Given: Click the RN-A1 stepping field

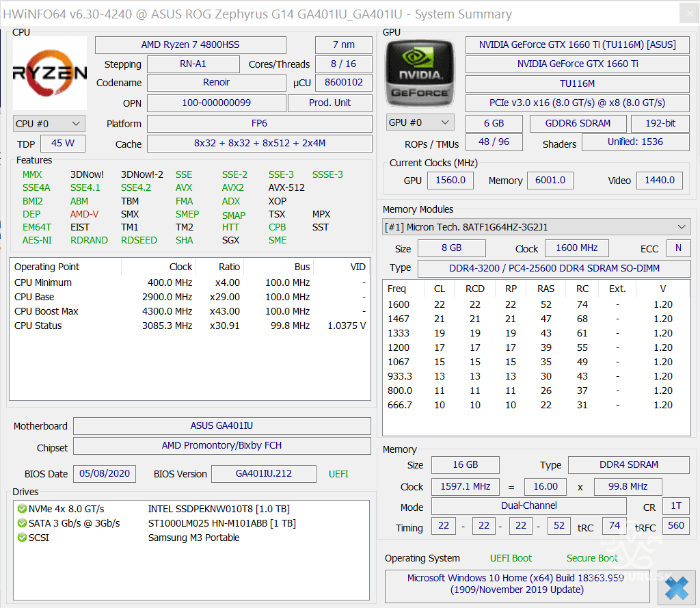Looking at the screenshot, I should 193,64.
